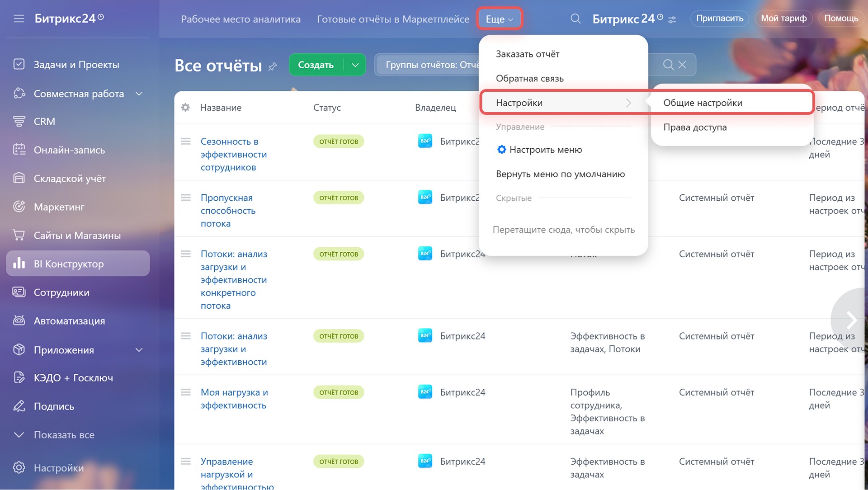The image size is (868, 490).
Task: Click the Совместная работа sidebar icon
Action: (x=19, y=93)
